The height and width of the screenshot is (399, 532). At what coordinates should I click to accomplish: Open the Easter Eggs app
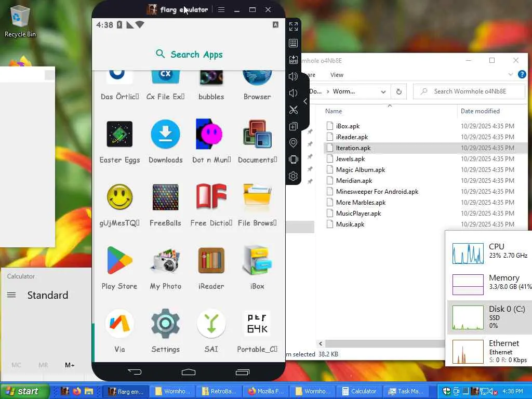tap(119, 135)
